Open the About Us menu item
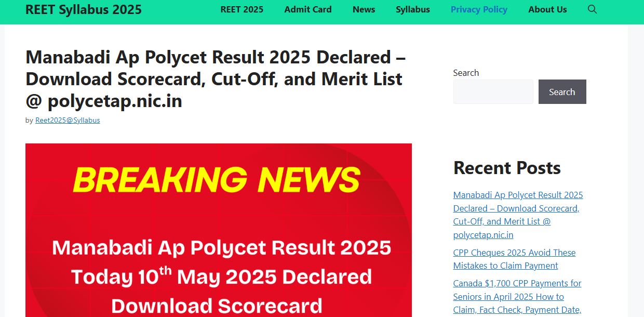644x317 pixels. point(547,9)
